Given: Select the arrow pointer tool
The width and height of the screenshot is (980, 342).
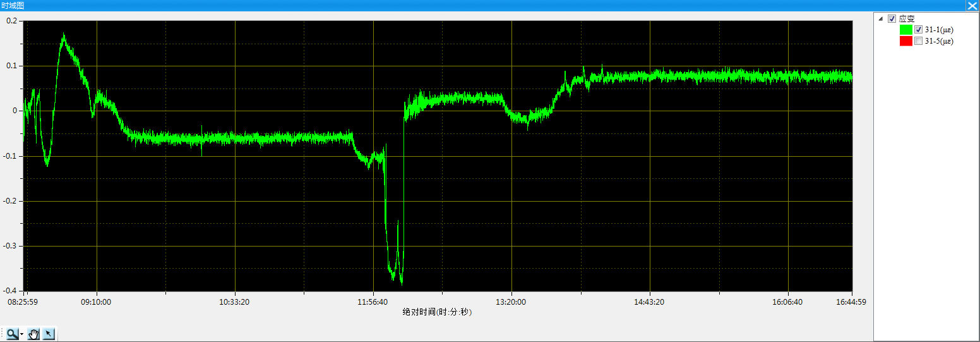Looking at the screenshot, I should coord(49,334).
